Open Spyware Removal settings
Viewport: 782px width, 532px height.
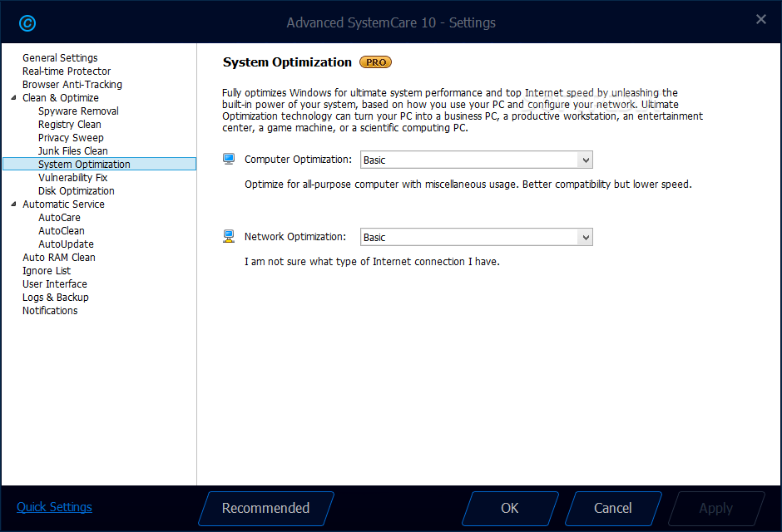pyautogui.click(x=78, y=111)
